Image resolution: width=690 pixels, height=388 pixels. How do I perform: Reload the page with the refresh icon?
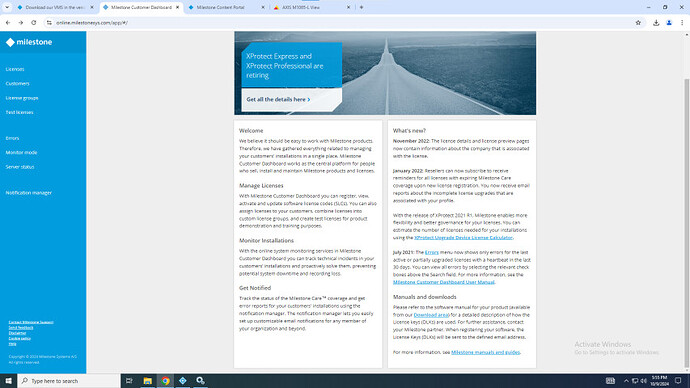(33, 22)
